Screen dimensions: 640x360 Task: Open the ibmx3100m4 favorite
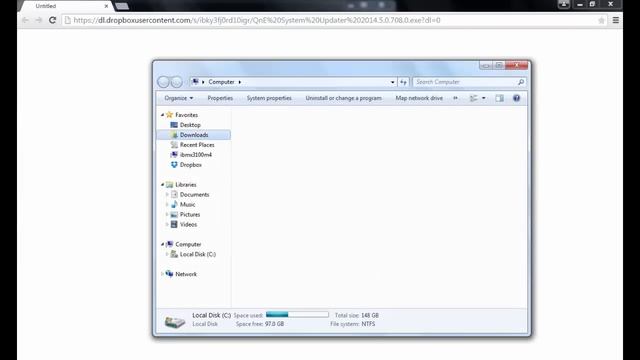point(196,155)
